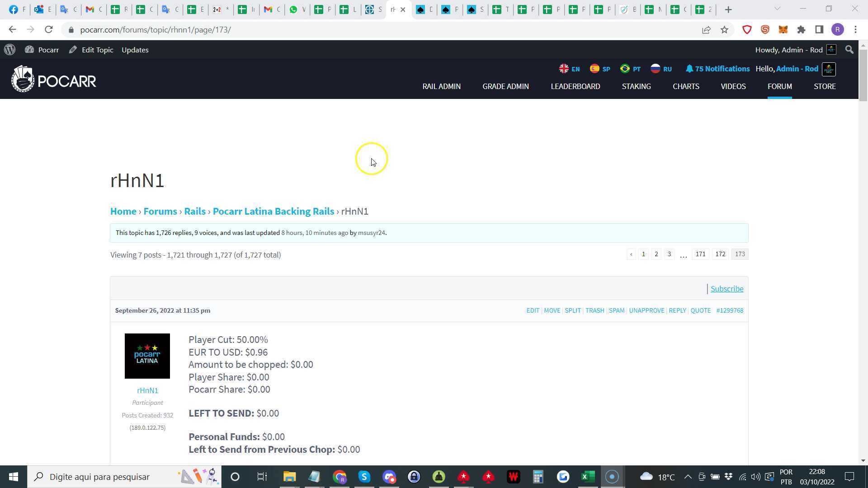The height and width of the screenshot is (488, 868).
Task: Subscribe to the rHnN1 topic
Action: coord(726,288)
